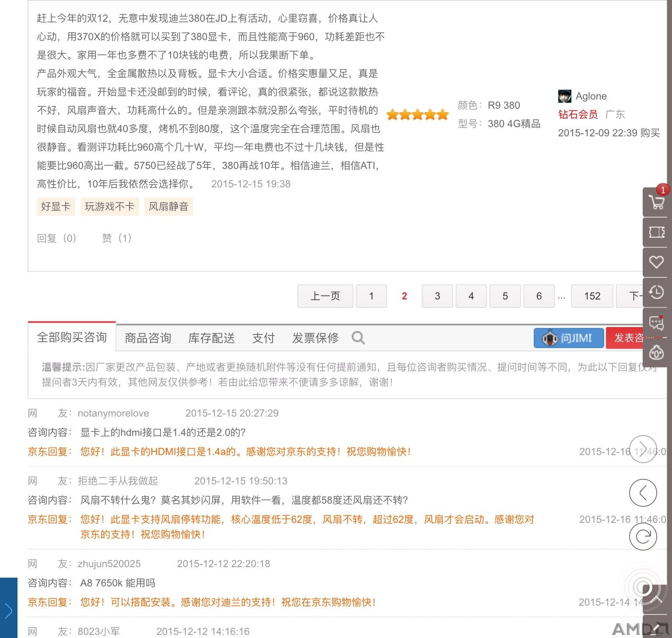
Task: Go to review page 3
Action: (437, 296)
